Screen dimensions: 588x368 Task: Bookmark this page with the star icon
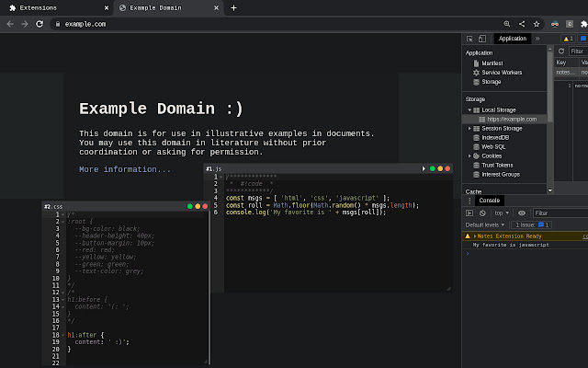pos(537,23)
